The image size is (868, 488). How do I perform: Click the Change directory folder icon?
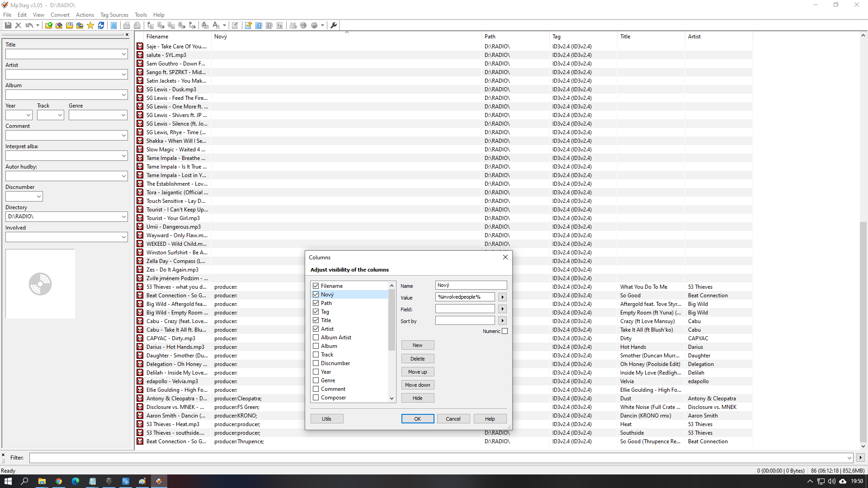48,25
